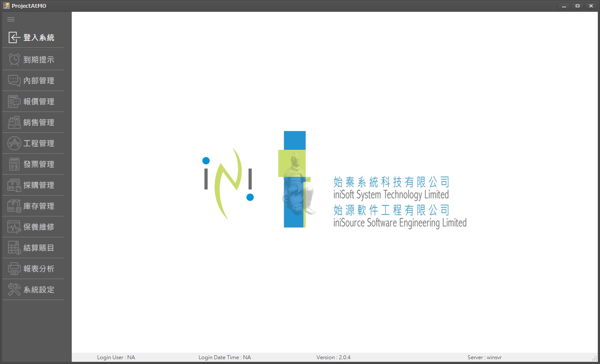600x364 pixels.
Task: Click 'Server : winsvr' status text
Action: (485, 357)
